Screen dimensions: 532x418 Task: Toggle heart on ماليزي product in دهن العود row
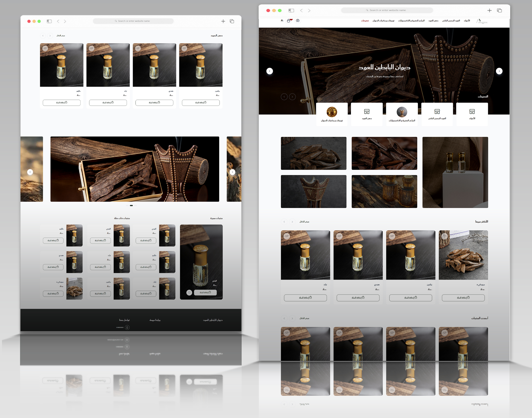tap(45, 48)
